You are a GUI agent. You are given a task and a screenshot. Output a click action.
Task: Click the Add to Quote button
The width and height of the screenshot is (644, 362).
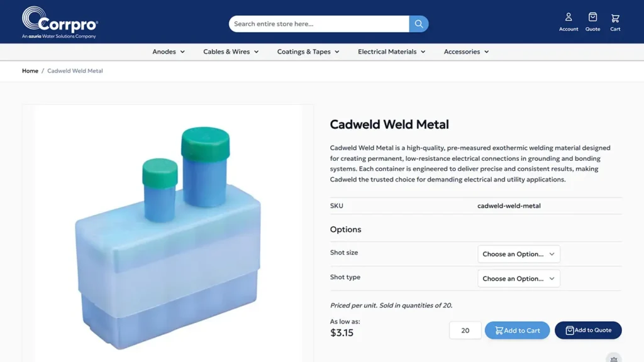(x=588, y=330)
